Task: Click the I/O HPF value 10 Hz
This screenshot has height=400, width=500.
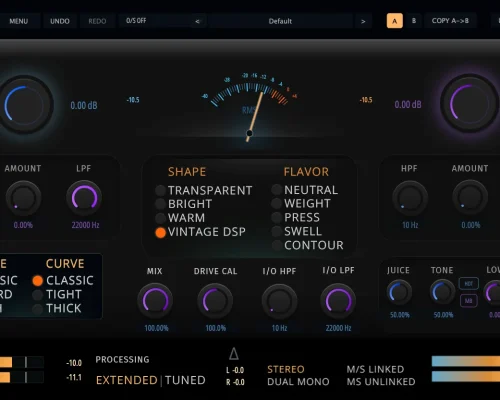Action: [x=279, y=328]
